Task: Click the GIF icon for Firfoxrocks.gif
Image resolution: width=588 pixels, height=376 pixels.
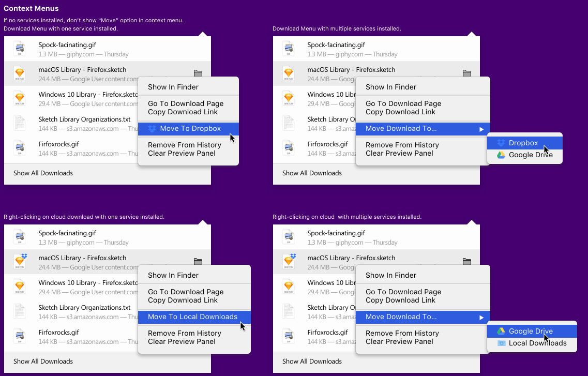Action: pos(20,148)
